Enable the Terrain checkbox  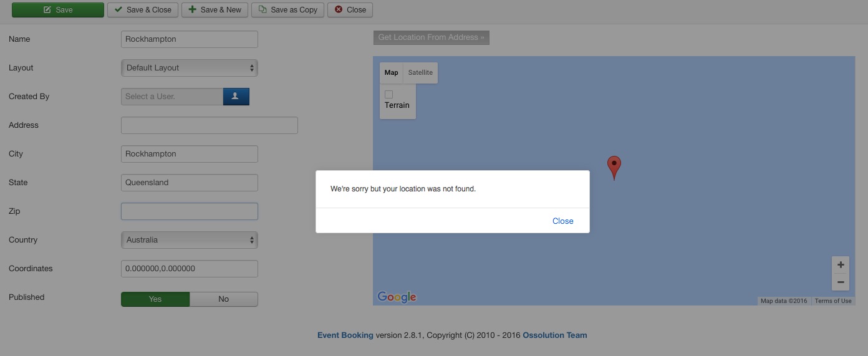(389, 95)
